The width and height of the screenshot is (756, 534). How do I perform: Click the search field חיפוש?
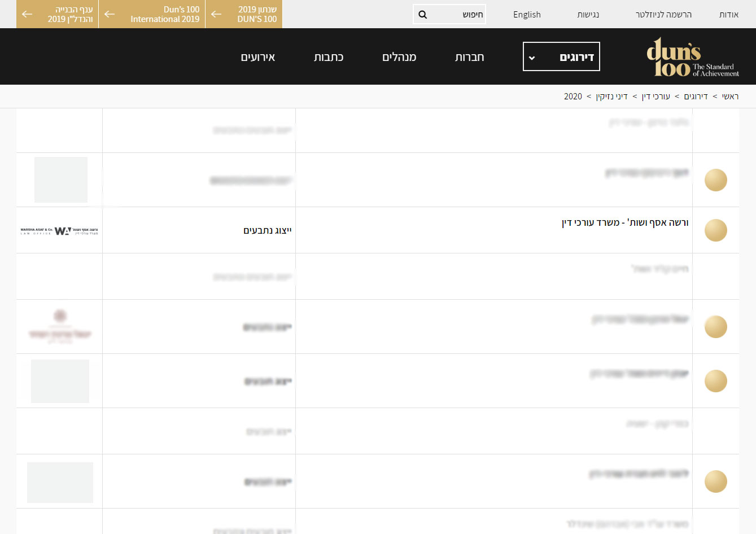pyautogui.click(x=449, y=15)
